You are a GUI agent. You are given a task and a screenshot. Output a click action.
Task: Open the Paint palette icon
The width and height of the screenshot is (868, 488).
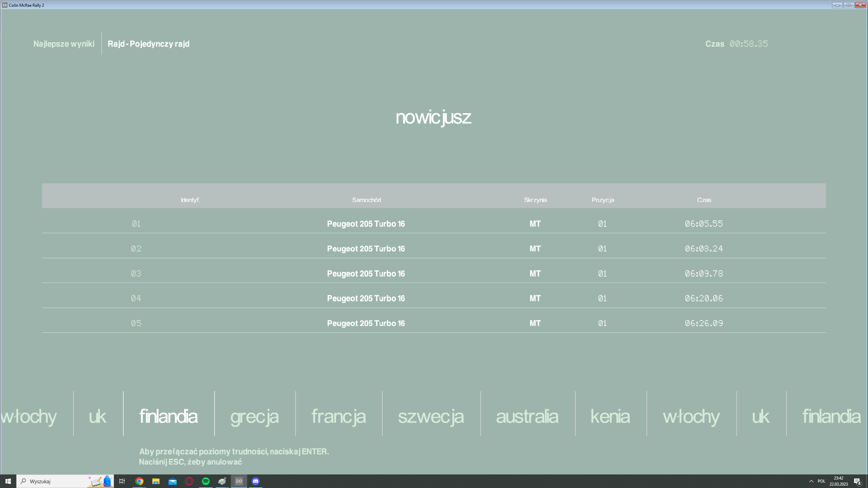[x=222, y=481]
